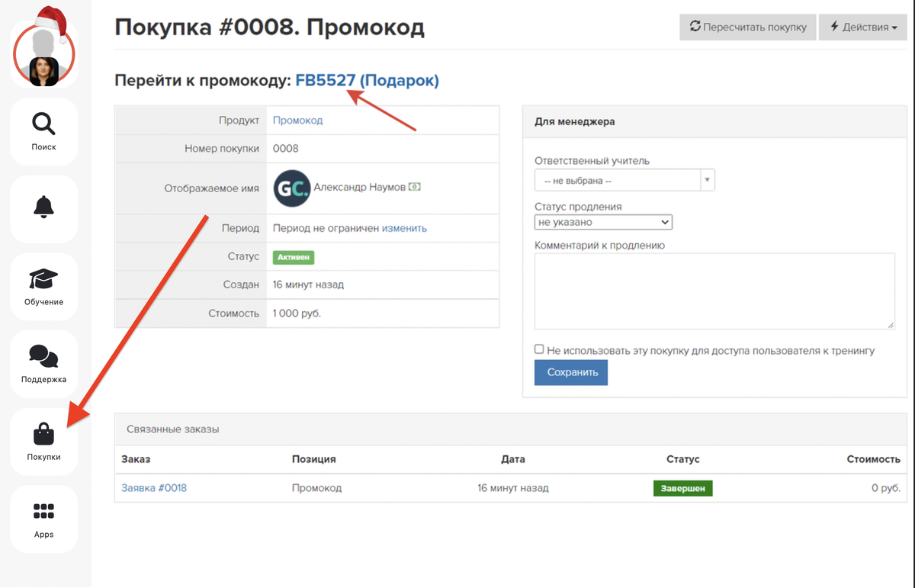
Task: Click the green money icon beside Александр Наумов
Action: (x=415, y=187)
